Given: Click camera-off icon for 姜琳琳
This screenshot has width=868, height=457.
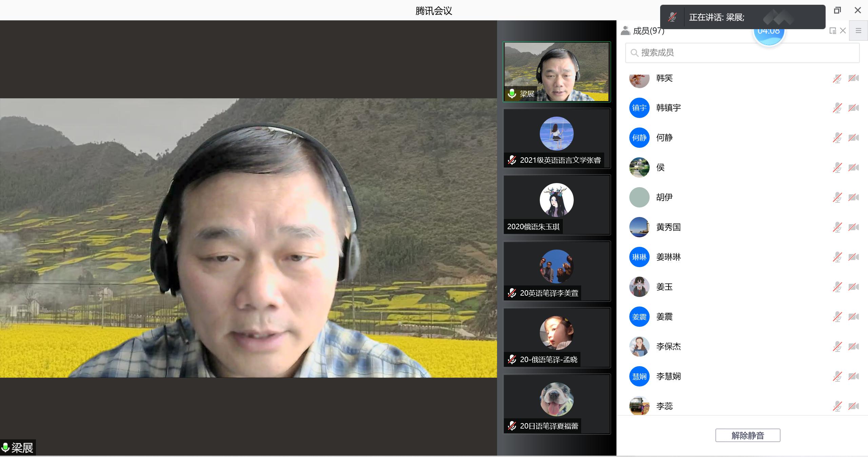Looking at the screenshot, I should coord(853,257).
